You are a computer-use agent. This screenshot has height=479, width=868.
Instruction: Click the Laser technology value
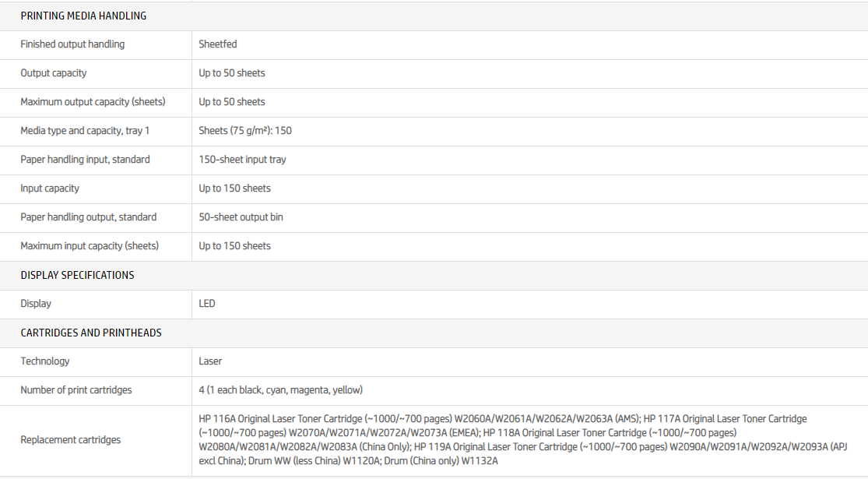click(210, 361)
